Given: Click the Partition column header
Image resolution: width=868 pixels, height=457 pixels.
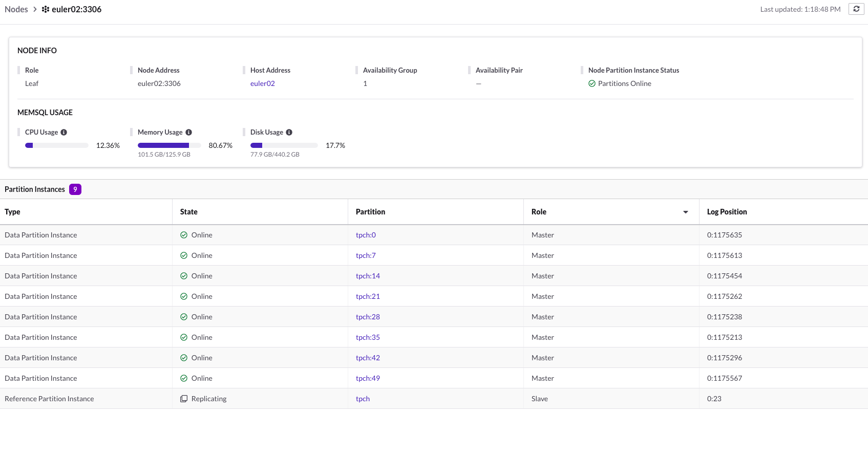Looking at the screenshot, I should pos(370,212).
